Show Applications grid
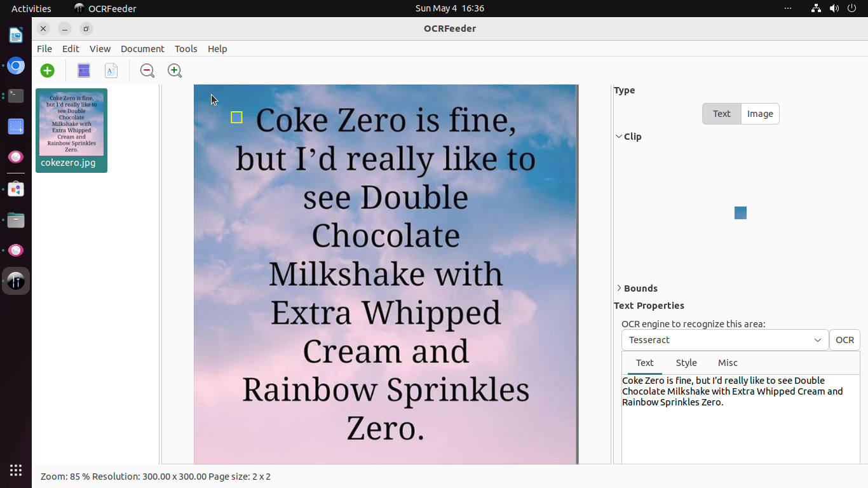Viewport: 868px width, 488px height. click(16, 470)
